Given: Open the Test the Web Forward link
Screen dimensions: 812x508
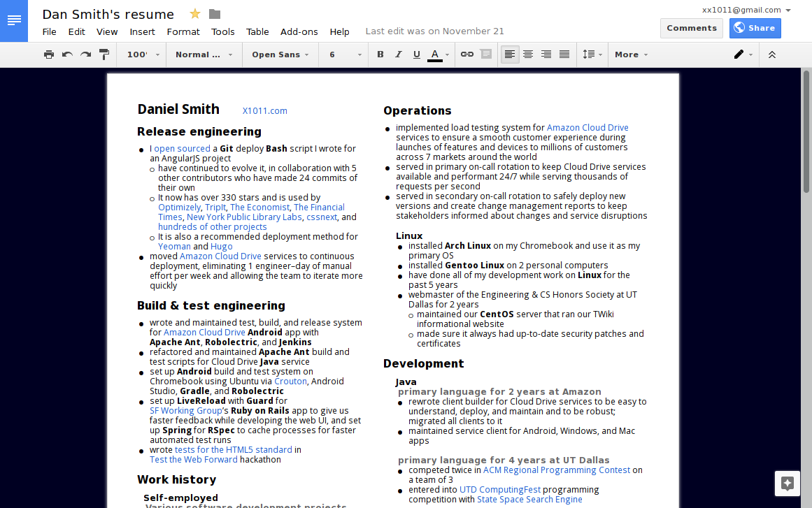Looking at the screenshot, I should (x=194, y=460).
